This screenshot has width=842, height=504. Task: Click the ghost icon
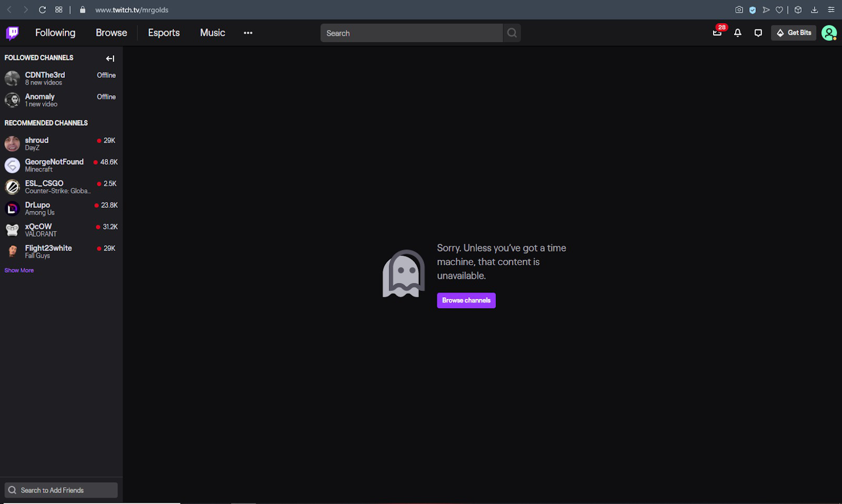pyautogui.click(x=404, y=274)
